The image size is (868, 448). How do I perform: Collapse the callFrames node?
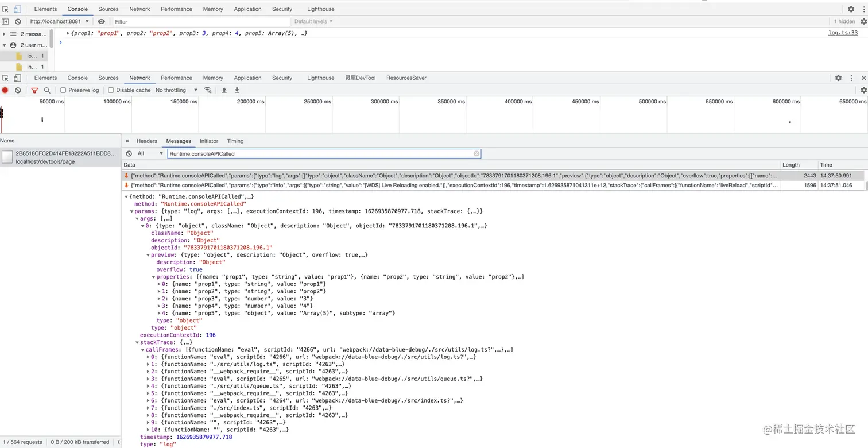click(142, 350)
